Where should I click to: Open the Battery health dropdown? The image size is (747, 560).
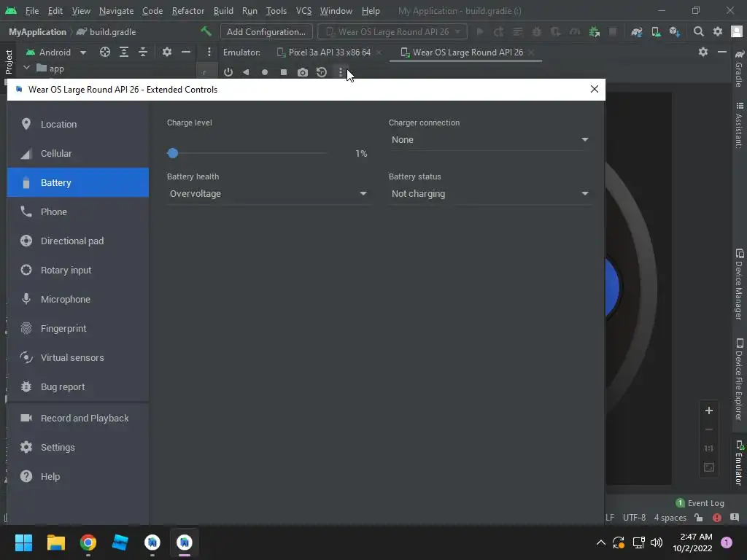[x=268, y=194]
